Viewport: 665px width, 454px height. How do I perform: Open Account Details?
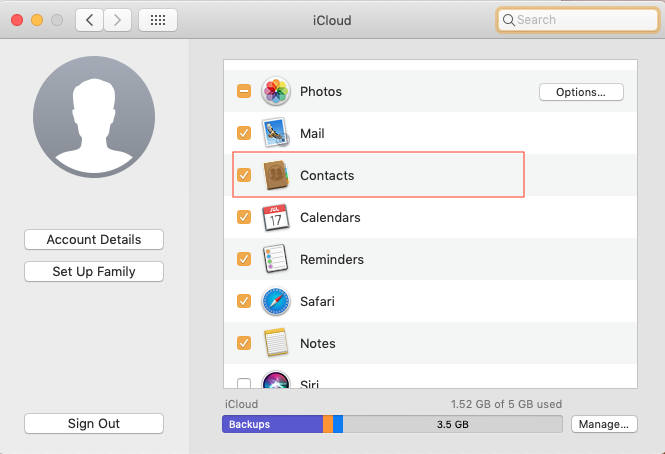[94, 240]
